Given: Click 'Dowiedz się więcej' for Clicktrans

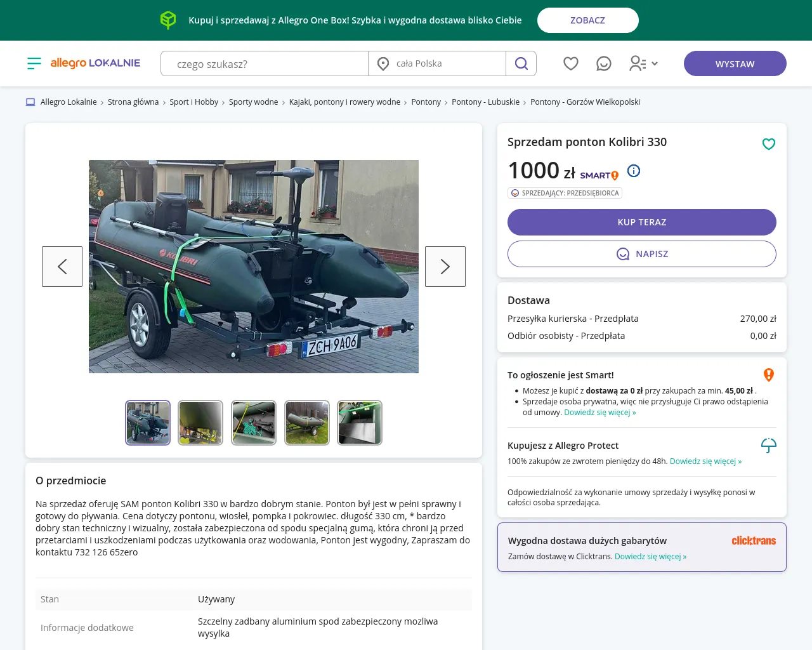Looking at the screenshot, I should click(650, 557).
